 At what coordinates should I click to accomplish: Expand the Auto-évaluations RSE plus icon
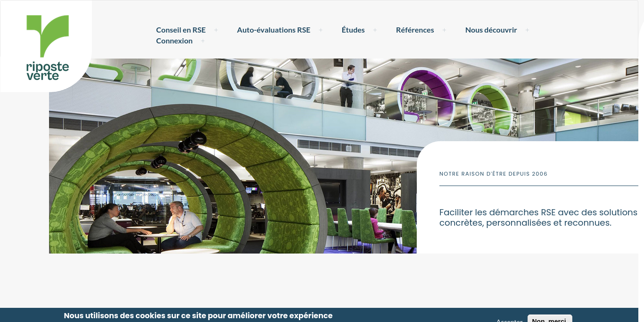321,30
